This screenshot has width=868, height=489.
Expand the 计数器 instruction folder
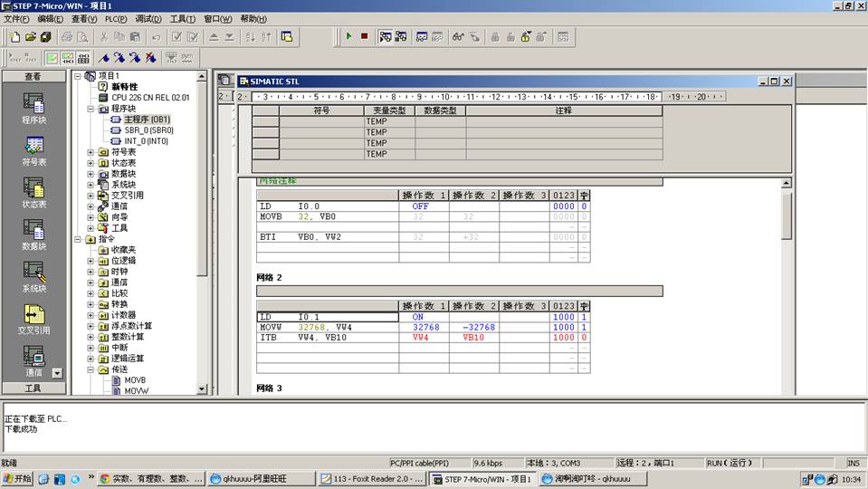coord(91,315)
